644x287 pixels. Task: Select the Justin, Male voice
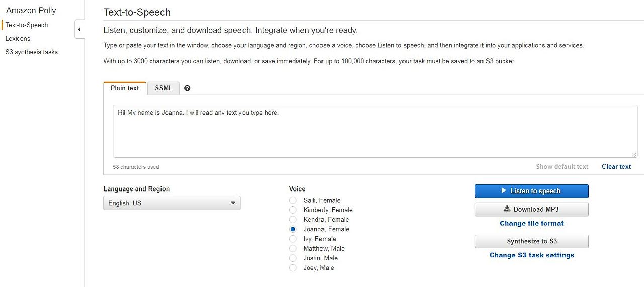[293, 258]
